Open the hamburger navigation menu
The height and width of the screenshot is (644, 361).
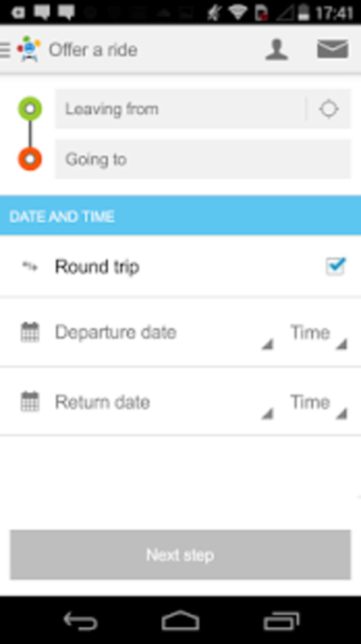[x=5, y=50]
